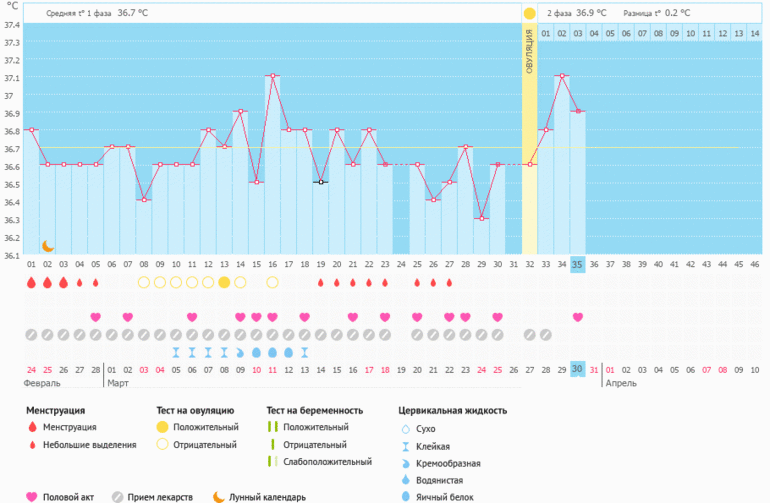The width and height of the screenshot is (770, 503).
Task: Click the Яичный белок drop in the legend
Action: point(406,496)
